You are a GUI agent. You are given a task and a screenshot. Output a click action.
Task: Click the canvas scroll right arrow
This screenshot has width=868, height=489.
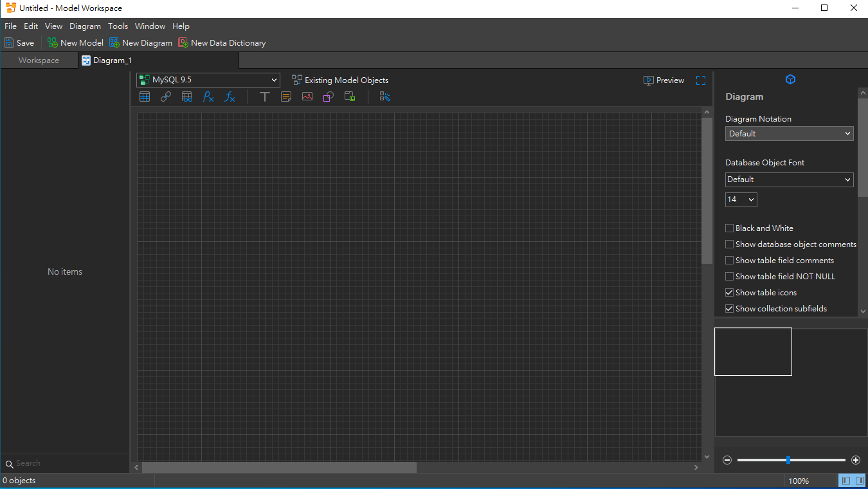(x=696, y=468)
